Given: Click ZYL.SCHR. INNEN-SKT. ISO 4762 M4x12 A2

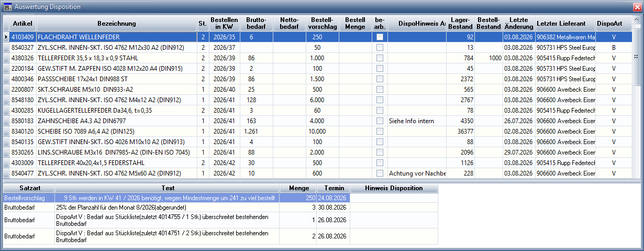Looking at the screenshot, I should click(x=109, y=100).
